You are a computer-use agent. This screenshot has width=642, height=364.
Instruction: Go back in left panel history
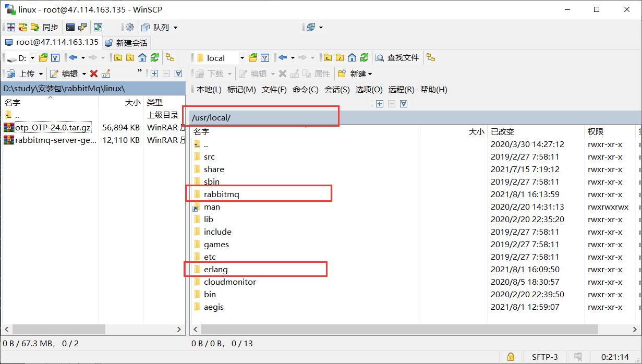[x=73, y=58]
